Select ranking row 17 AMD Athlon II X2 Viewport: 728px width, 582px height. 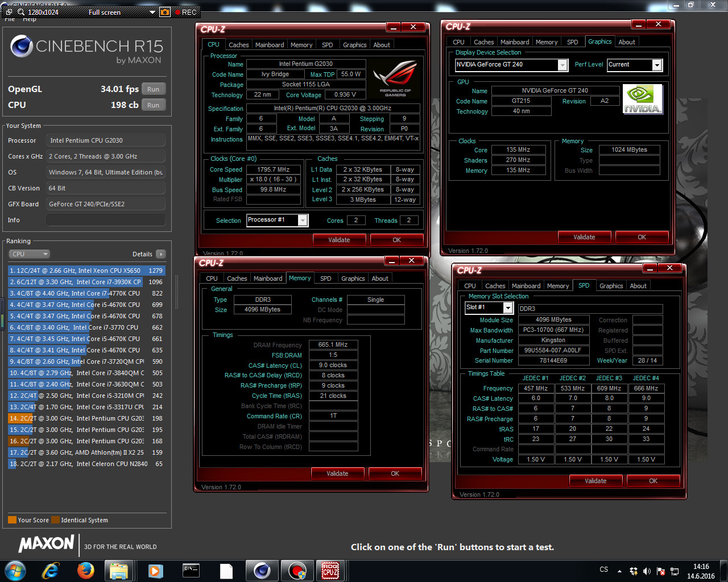click(86, 452)
